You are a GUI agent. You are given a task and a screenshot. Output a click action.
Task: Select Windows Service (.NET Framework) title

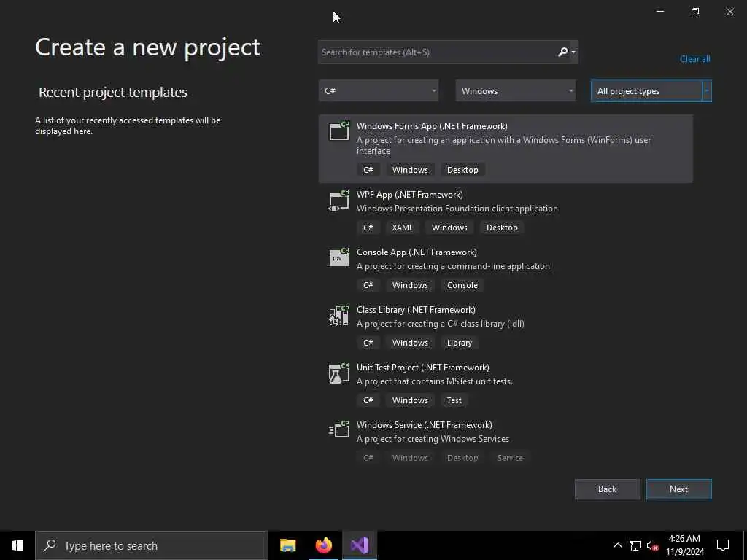click(x=425, y=425)
